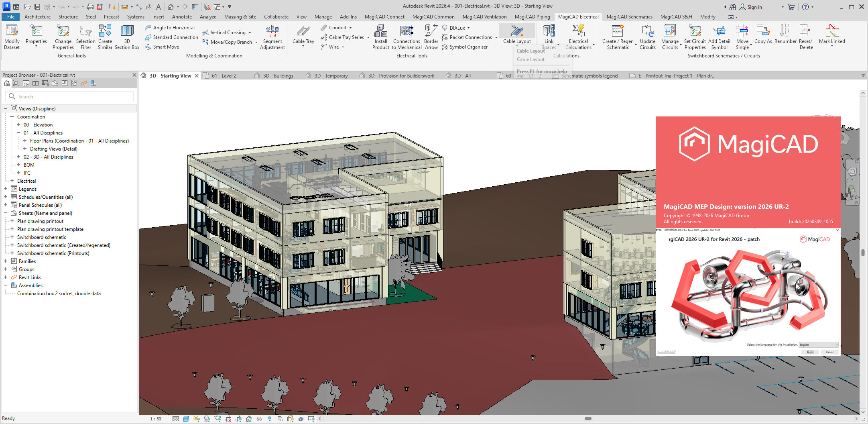Image resolution: width=868 pixels, height=424 pixels.
Task: Run the Update Circuits command
Action: (x=648, y=37)
